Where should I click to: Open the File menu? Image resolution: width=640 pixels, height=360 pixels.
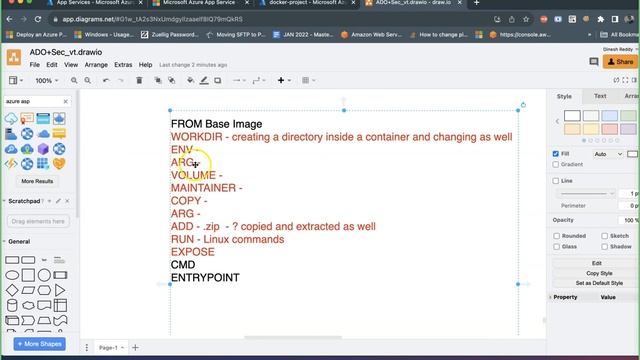pos(35,65)
